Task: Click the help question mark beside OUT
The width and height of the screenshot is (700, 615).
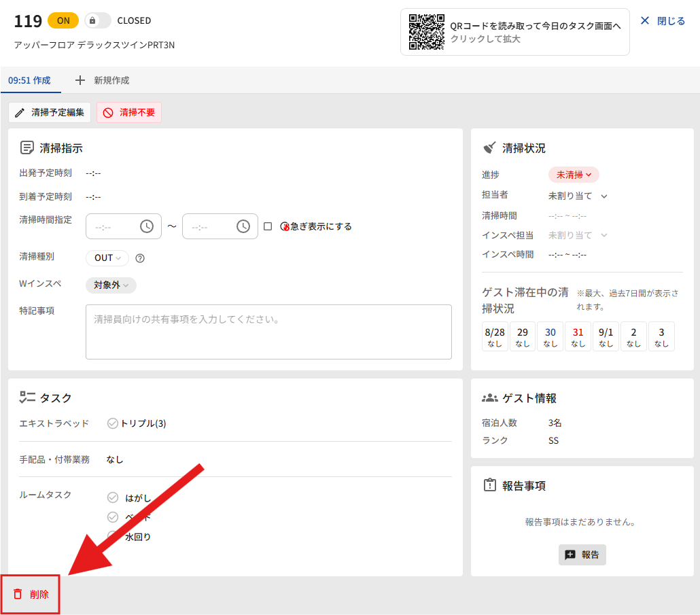Action: pyautogui.click(x=140, y=258)
